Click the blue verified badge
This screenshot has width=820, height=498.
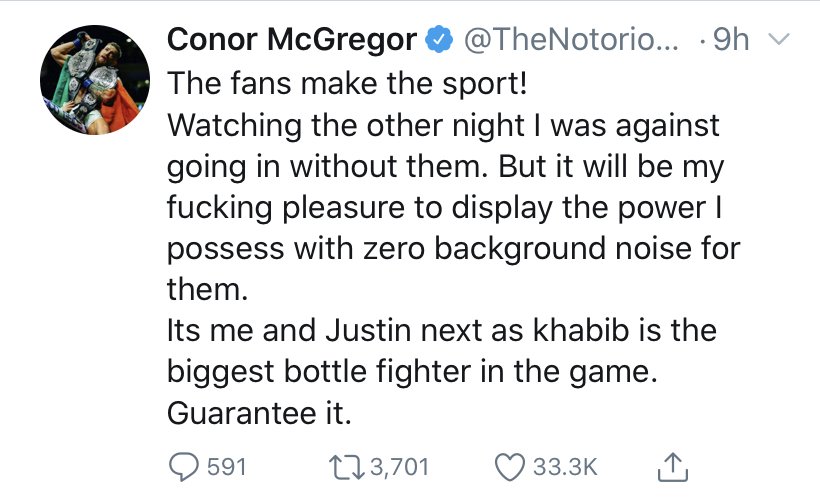tap(437, 41)
